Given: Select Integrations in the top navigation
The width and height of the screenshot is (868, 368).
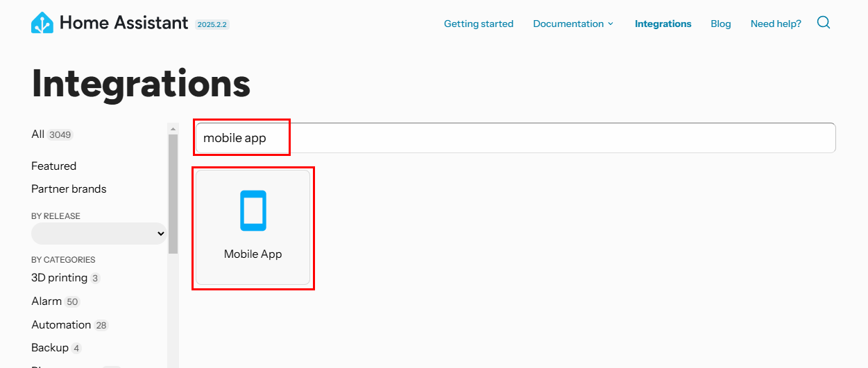Looking at the screenshot, I should 663,24.
